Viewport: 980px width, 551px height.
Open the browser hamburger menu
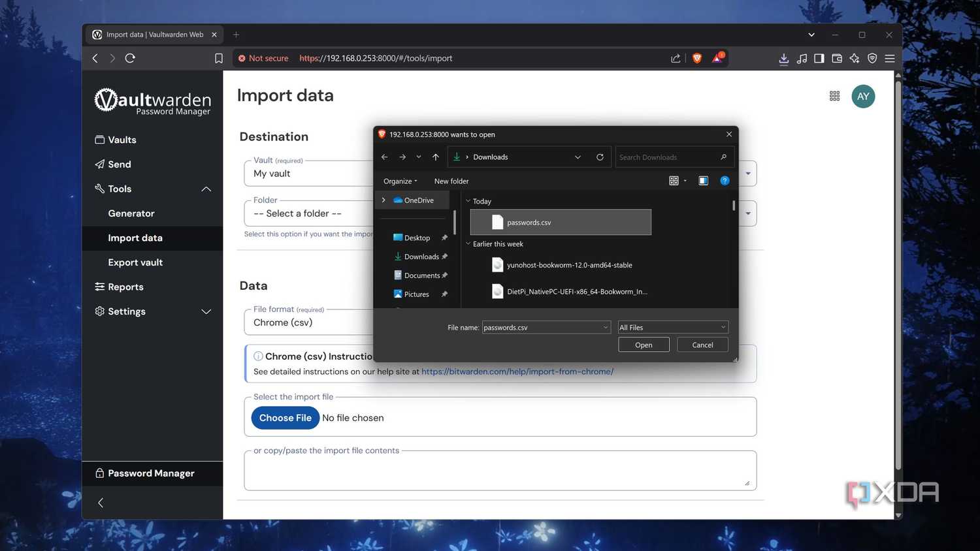[x=890, y=58]
